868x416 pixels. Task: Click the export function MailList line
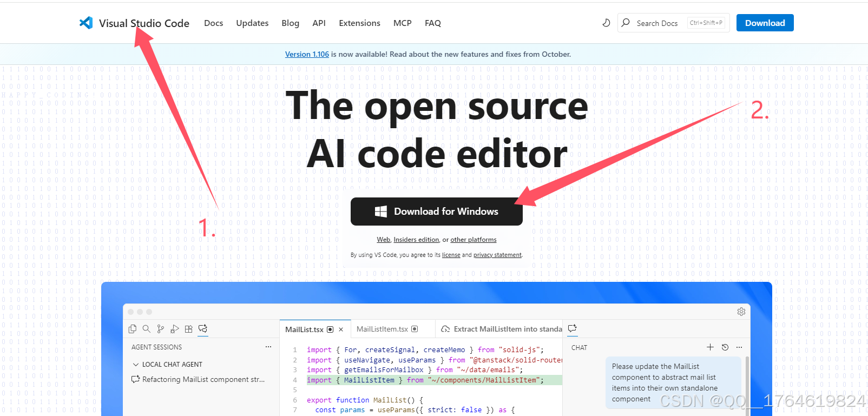pyautogui.click(x=365, y=400)
